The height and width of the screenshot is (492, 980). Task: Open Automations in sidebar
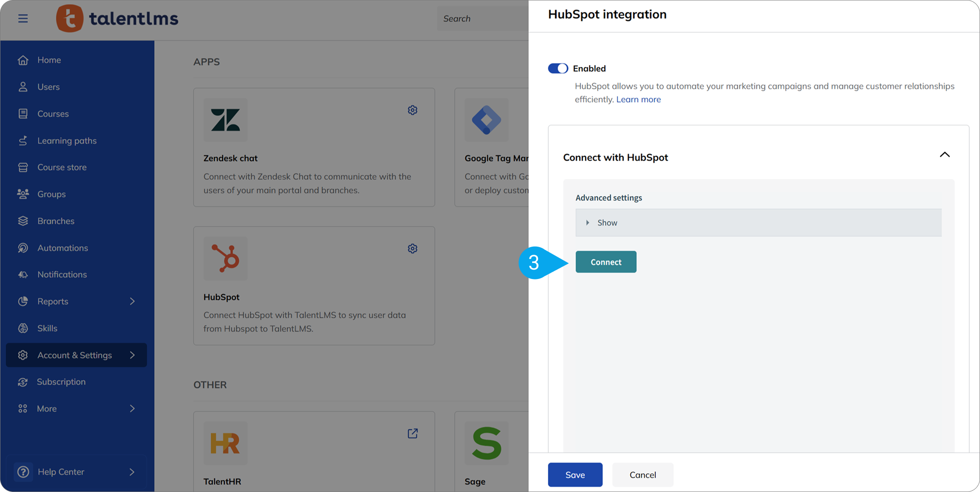click(63, 248)
